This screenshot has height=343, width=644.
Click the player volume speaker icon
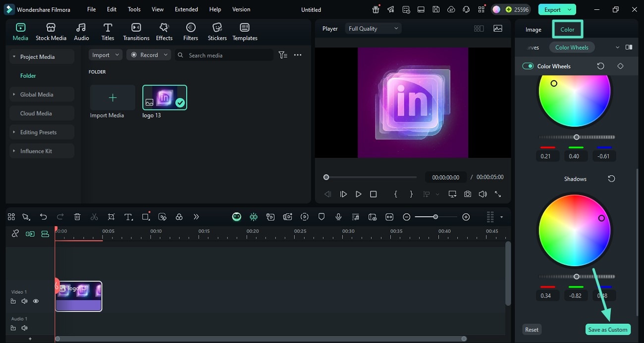pyautogui.click(x=483, y=194)
